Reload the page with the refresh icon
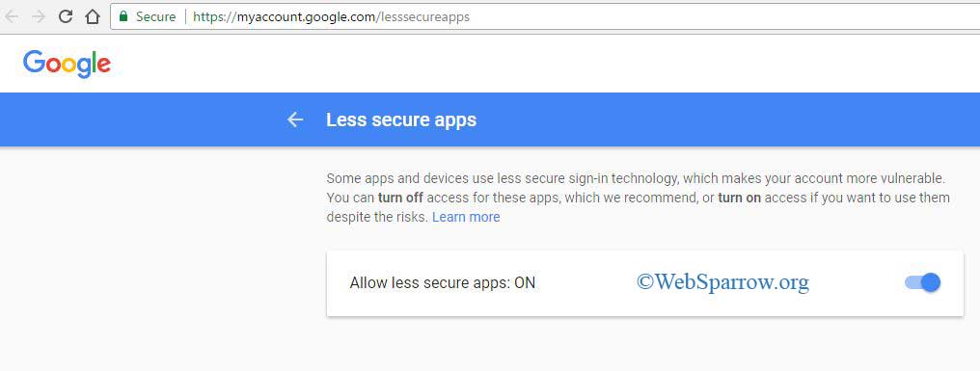980x371 pixels. [x=65, y=17]
